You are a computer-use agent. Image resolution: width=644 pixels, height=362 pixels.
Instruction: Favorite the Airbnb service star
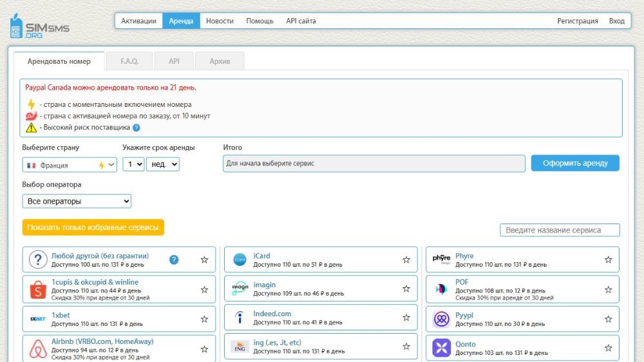tap(204, 349)
